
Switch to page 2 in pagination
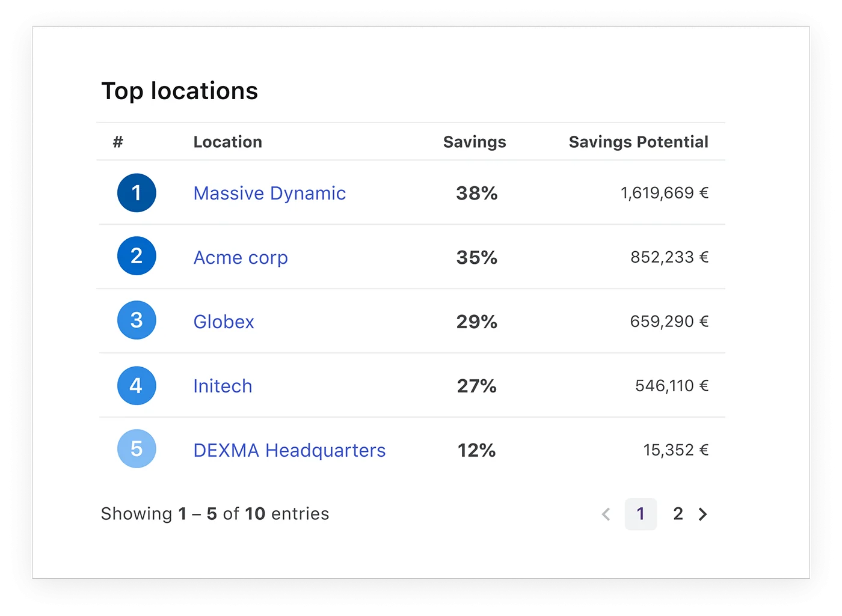(x=678, y=514)
